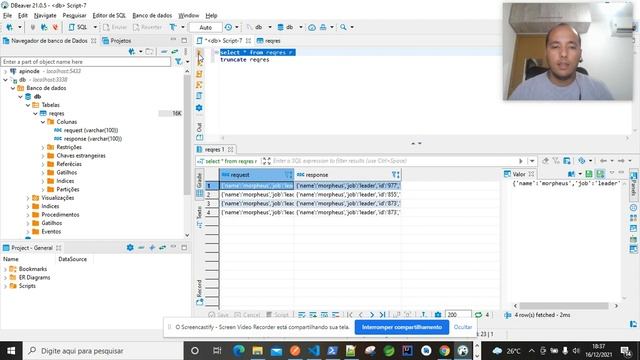Open the active db connection selector
The width and height of the screenshot is (640, 360).
click(x=258, y=27)
